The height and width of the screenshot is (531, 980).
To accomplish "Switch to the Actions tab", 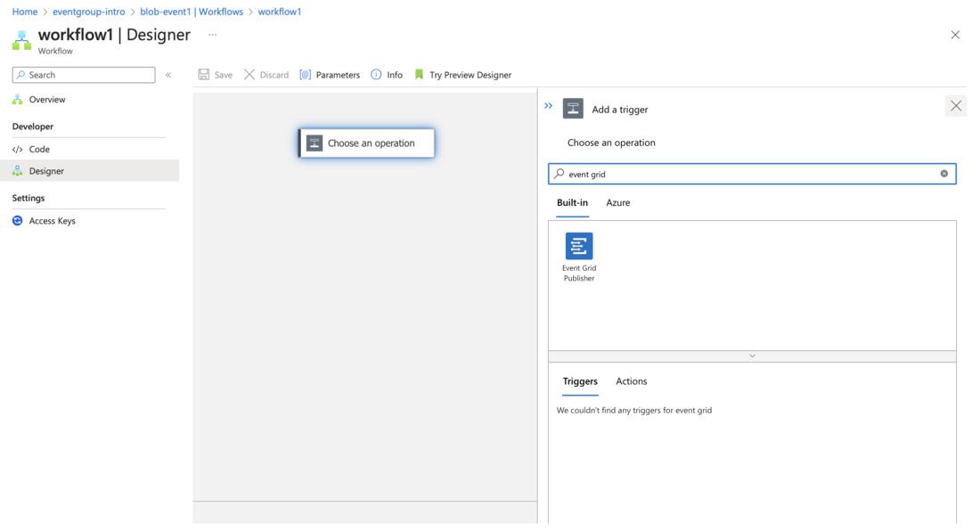I will tap(632, 381).
